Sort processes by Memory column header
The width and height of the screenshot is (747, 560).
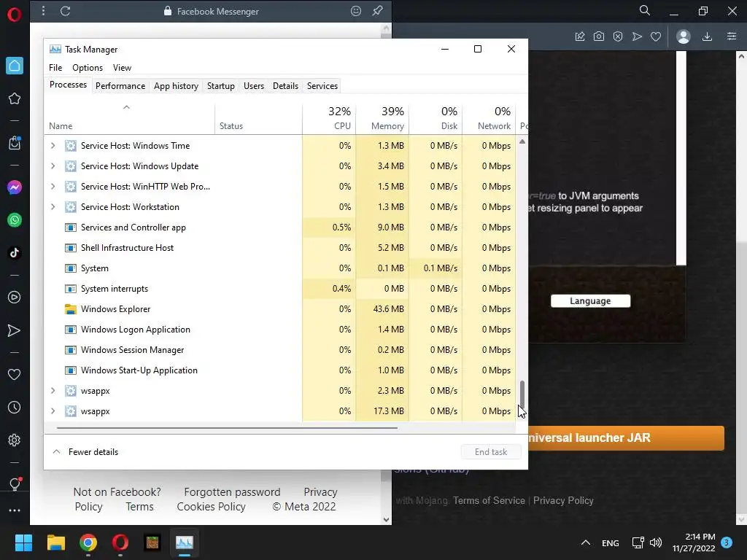tap(382, 118)
